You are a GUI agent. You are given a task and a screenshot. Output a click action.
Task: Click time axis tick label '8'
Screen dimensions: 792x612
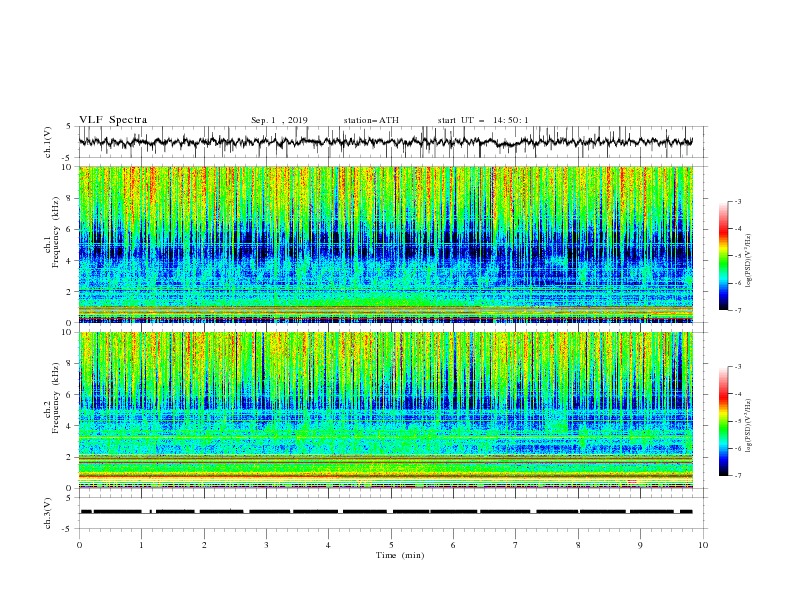578,545
